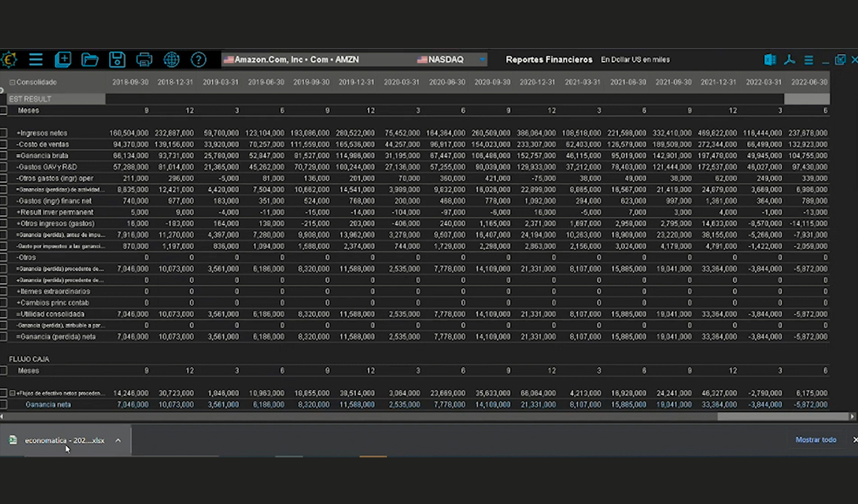Select the 2021-12-31 column header
The height and width of the screenshot is (504, 858).
[719, 83]
